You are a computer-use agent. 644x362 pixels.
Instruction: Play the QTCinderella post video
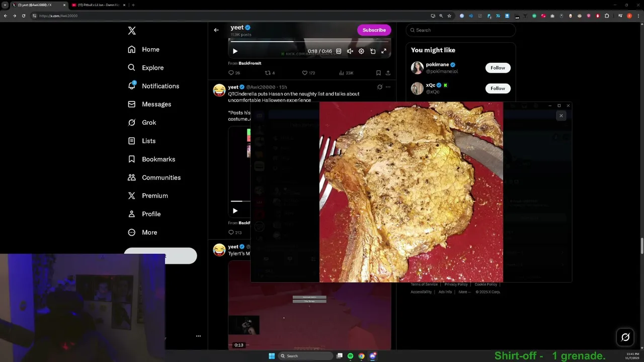coord(235,211)
